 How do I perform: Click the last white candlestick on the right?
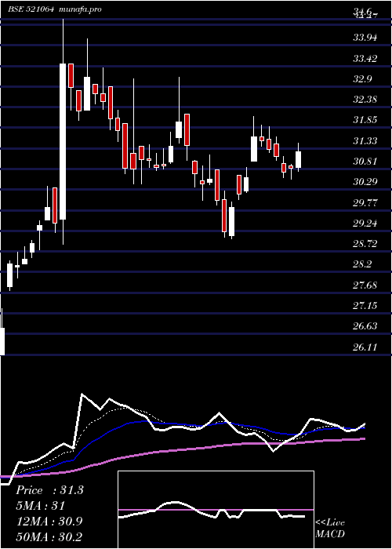(298, 159)
